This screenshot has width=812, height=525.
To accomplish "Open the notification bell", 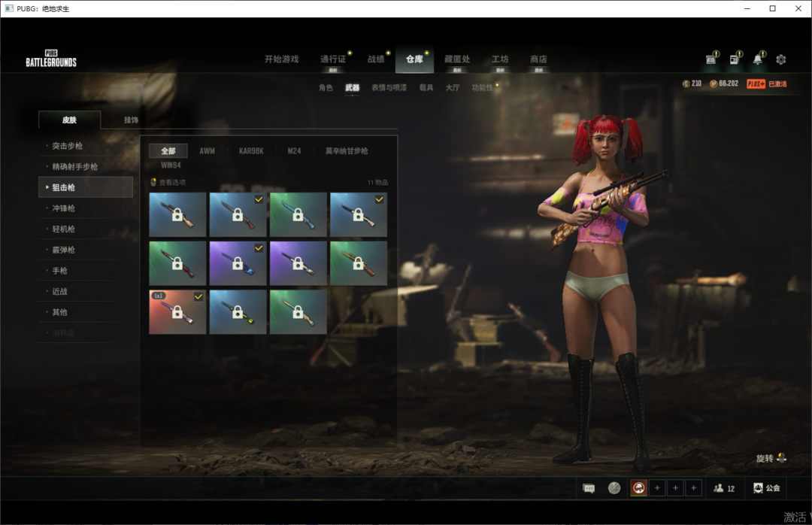I will click(758, 59).
